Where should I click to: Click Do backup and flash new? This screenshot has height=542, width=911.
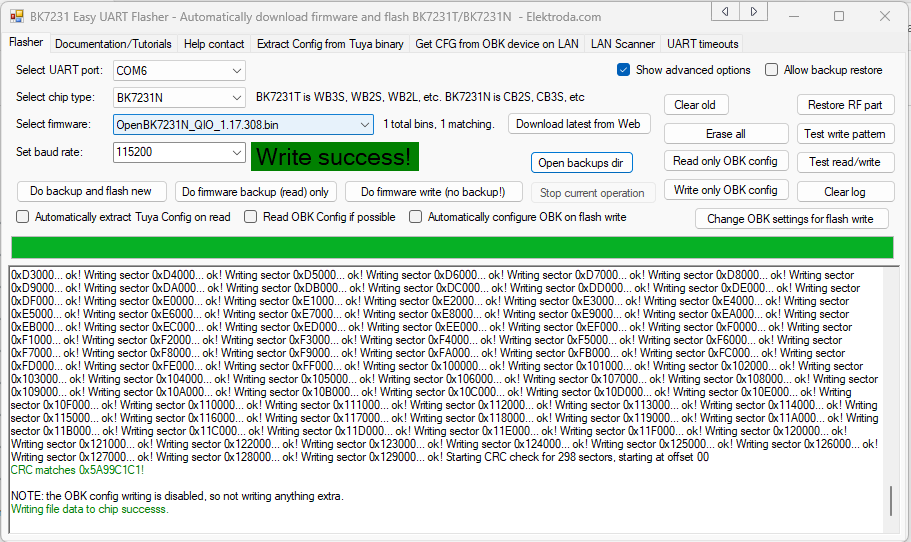click(x=91, y=191)
